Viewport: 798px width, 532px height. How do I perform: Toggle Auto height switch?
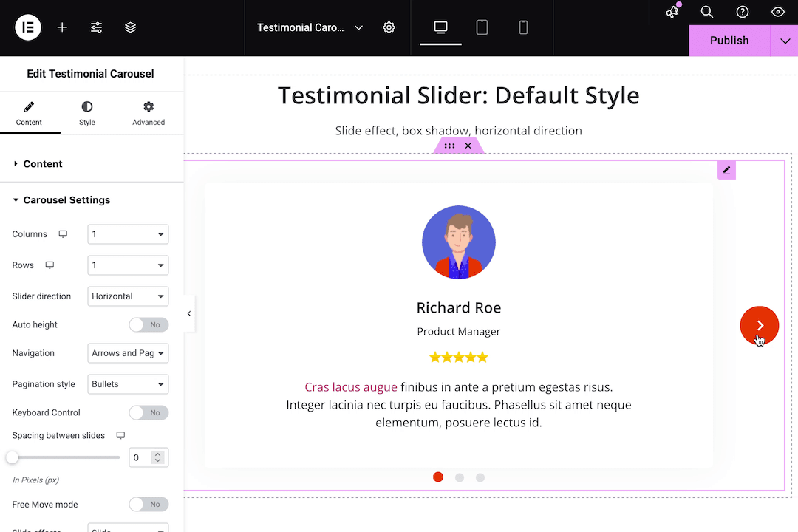(149, 325)
